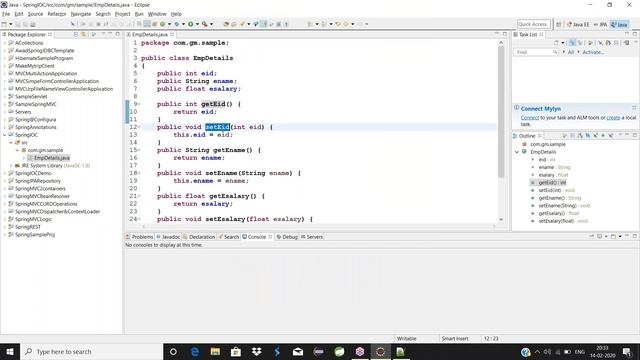Expand JRE System Library node

[x=11, y=166]
